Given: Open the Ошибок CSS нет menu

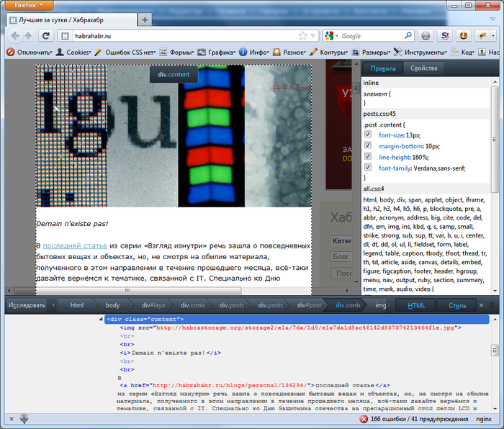Looking at the screenshot, I should point(125,52).
